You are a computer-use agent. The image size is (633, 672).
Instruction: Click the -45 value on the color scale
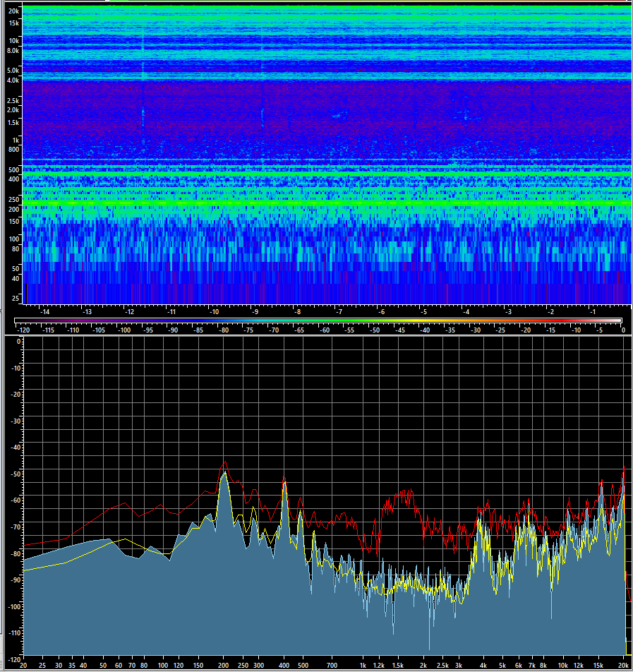(x=400, y=330)
